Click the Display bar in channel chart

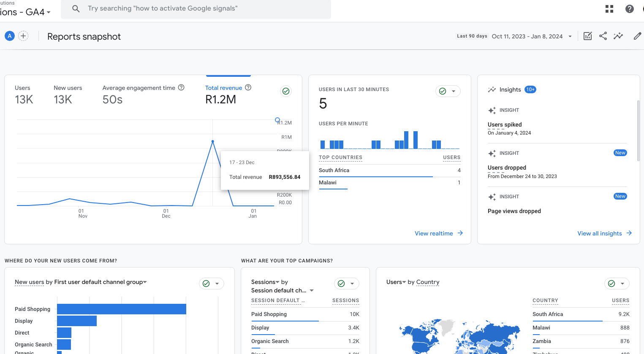[x=77, y=321]
